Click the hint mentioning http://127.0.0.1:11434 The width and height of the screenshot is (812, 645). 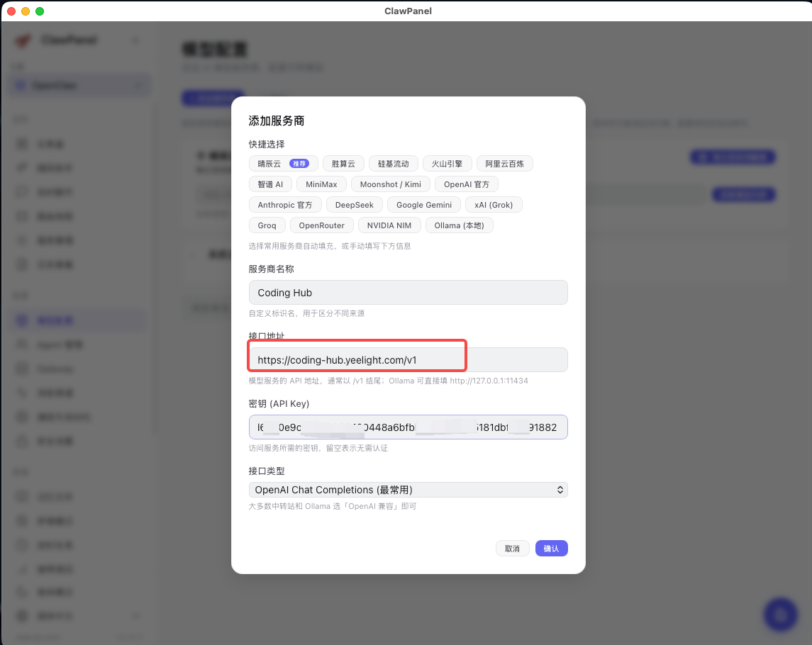[389, 381]
